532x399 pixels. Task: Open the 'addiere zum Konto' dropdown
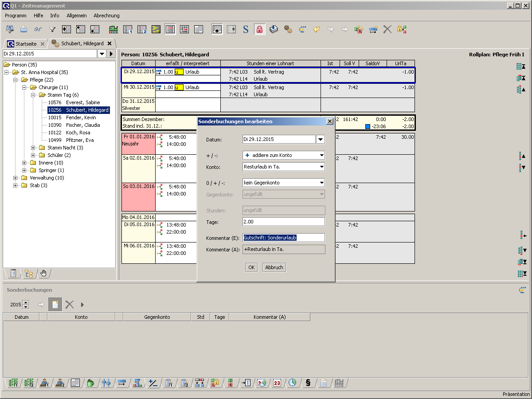(x=321, y=155)
